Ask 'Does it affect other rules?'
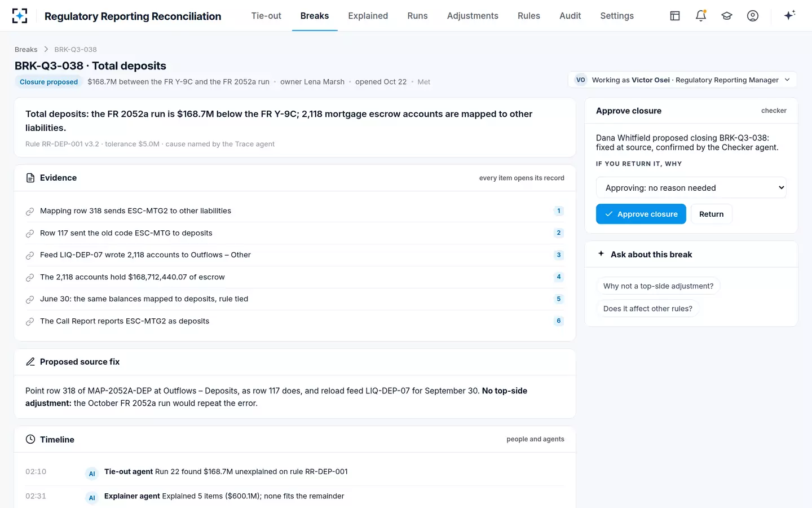 pyautogui.click(x=648, y=309)
